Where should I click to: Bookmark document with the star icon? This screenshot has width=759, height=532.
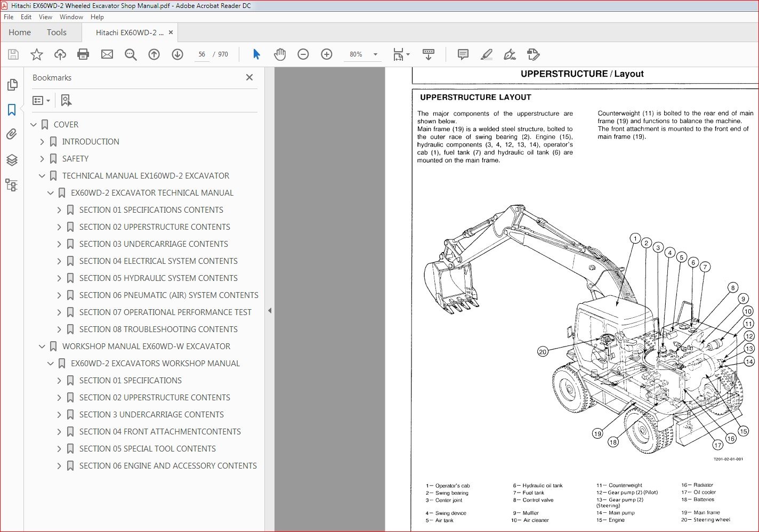point(37,54)
